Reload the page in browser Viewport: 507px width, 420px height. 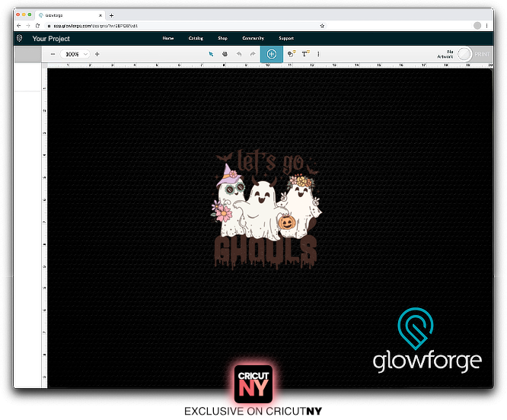tap(37, 26)
